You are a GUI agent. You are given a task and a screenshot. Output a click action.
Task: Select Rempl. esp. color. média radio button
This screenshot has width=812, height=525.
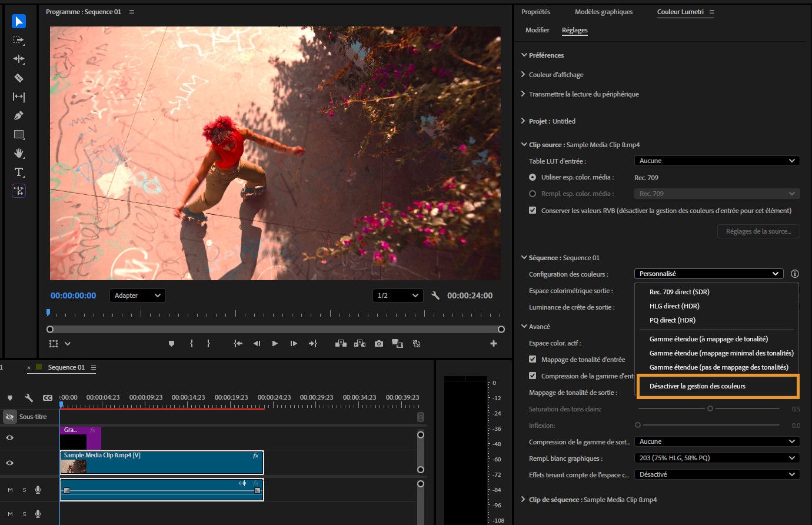point(533,194)
